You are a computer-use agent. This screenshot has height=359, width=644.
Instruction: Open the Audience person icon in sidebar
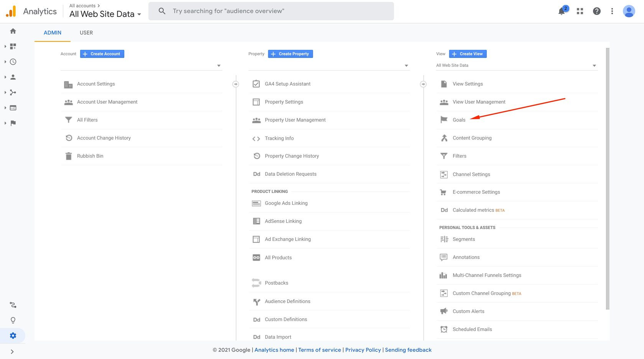[13, 77]
